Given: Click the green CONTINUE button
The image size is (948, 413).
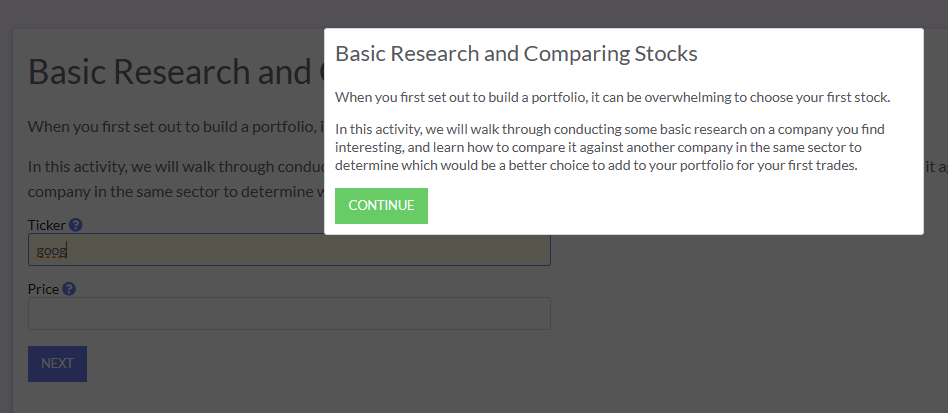Looking at the screenshot, I should point(381,206).
